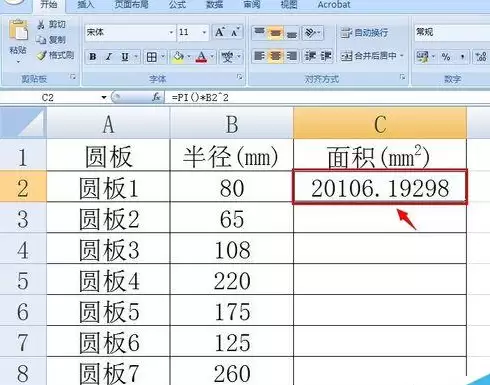
Task: Open the Name Box dropdown arrow
Action: 104,97
